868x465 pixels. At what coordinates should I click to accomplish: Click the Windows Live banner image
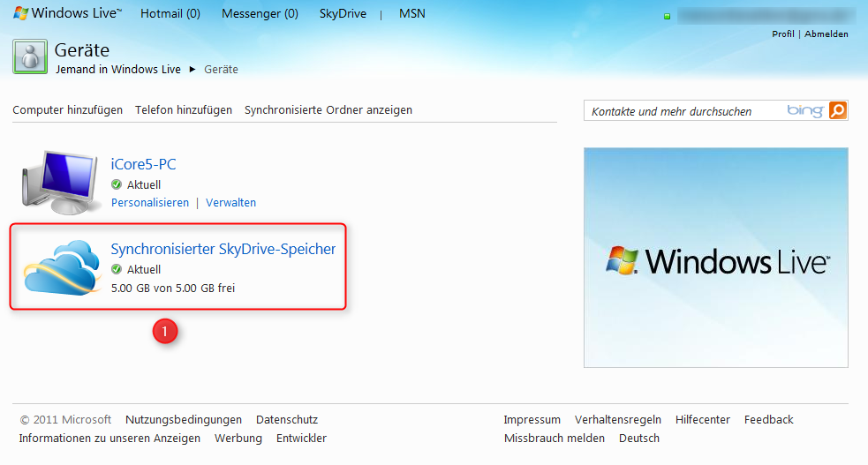(716, 258)
